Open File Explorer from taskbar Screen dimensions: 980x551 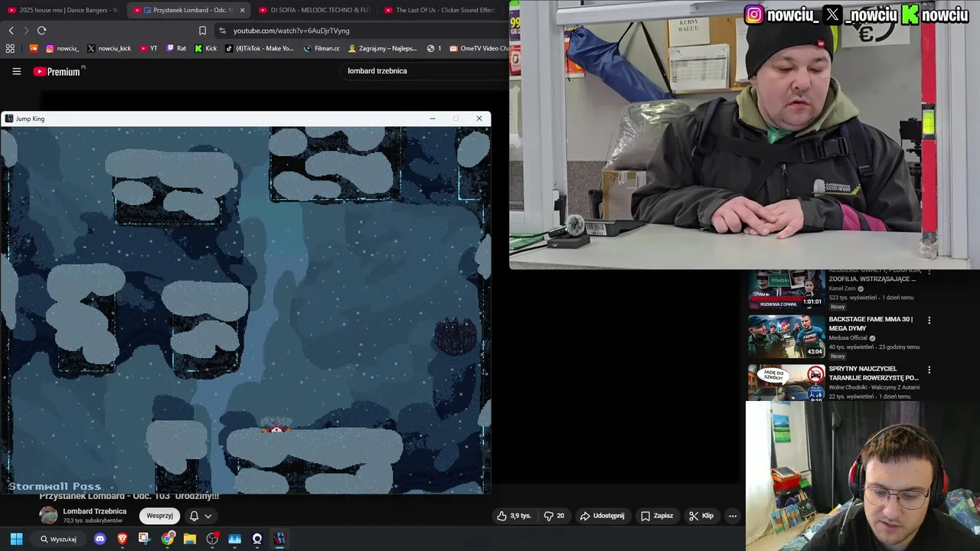pos(190,539)
